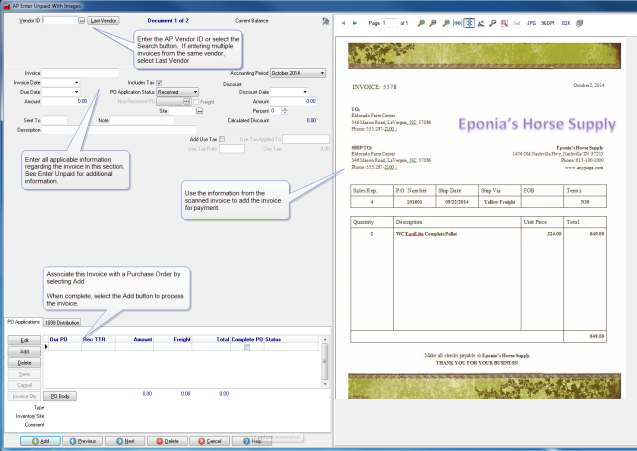
Task: Click into the Invoice number field
Action: coord(80,73)
